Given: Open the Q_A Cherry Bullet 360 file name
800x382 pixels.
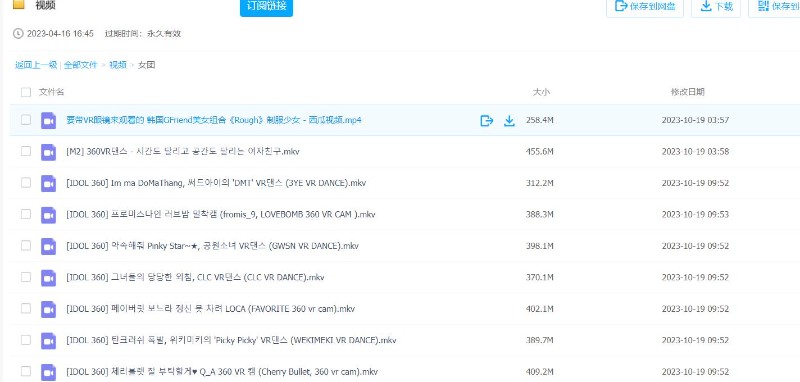Looking at the screenshot, I should [222, 372].
